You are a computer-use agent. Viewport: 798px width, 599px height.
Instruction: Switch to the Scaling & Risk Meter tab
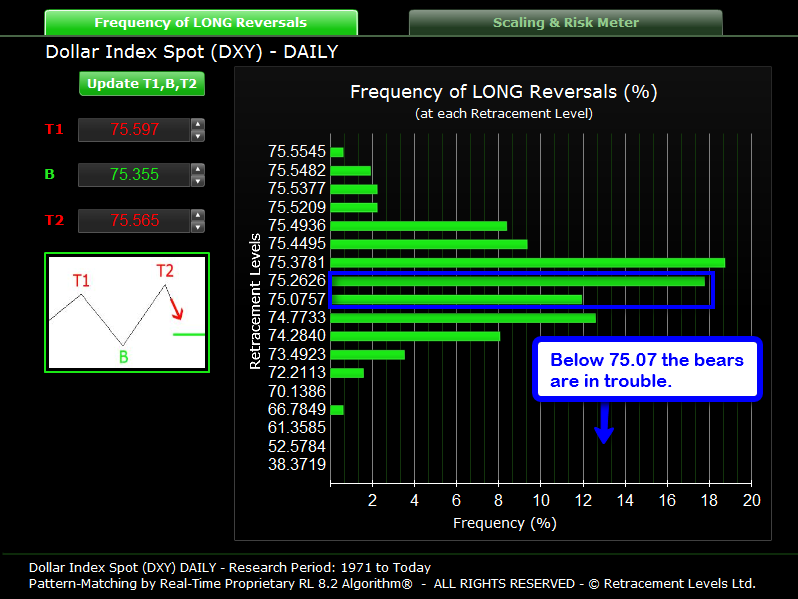[565, 22]
